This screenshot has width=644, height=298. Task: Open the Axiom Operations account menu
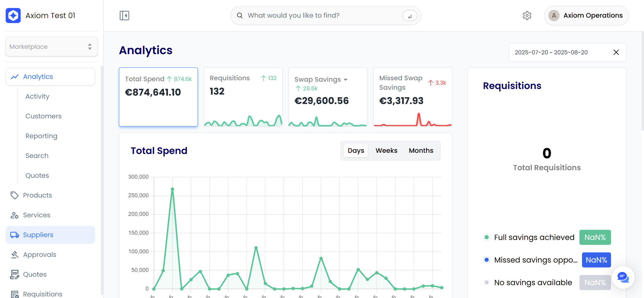586,16
